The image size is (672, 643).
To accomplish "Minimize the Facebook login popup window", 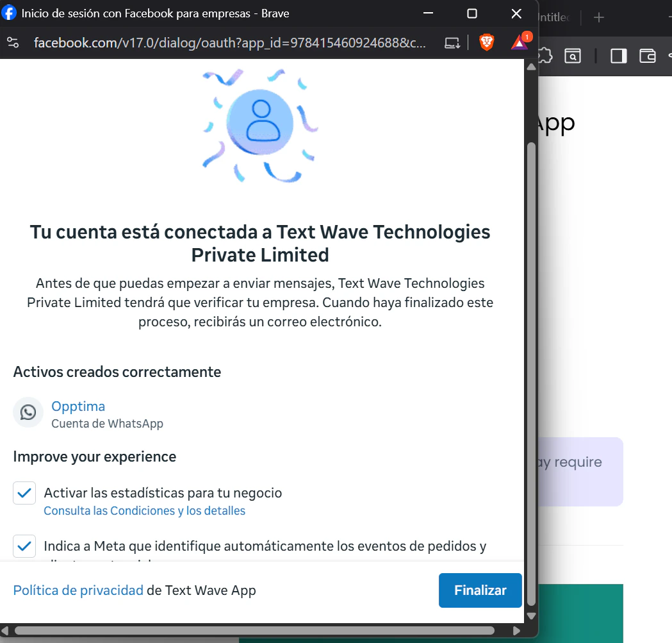I will click(x=428, y=13).
